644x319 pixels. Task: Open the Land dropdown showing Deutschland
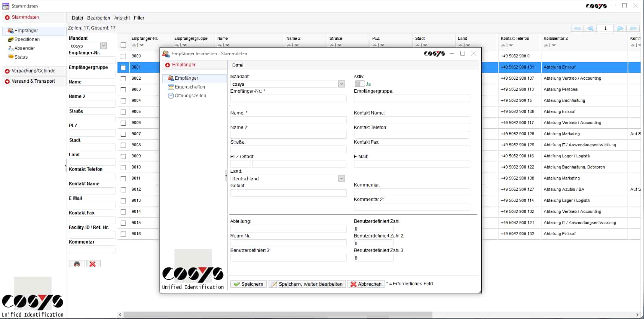341,178
